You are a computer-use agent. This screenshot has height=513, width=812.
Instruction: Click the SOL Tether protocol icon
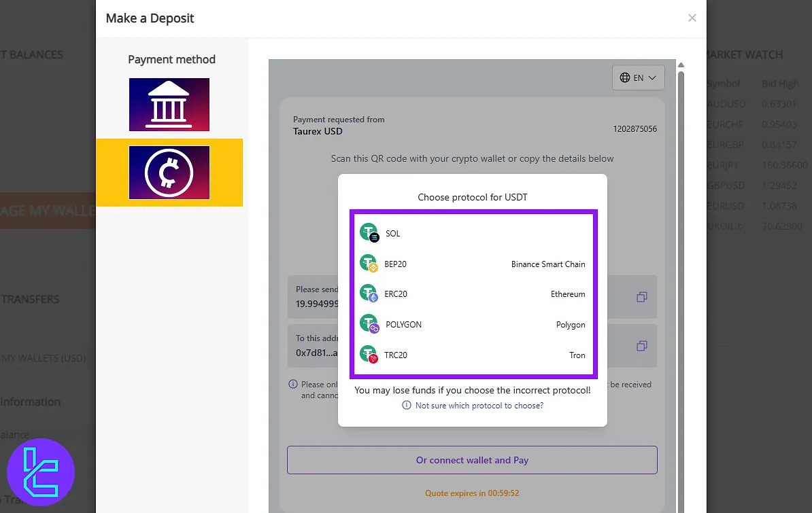[369, 232]
